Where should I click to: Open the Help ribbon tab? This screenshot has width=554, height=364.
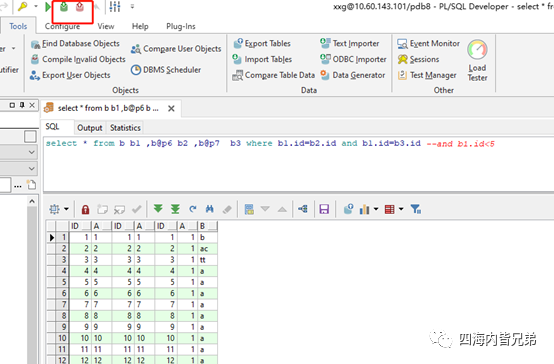[140, 26]
